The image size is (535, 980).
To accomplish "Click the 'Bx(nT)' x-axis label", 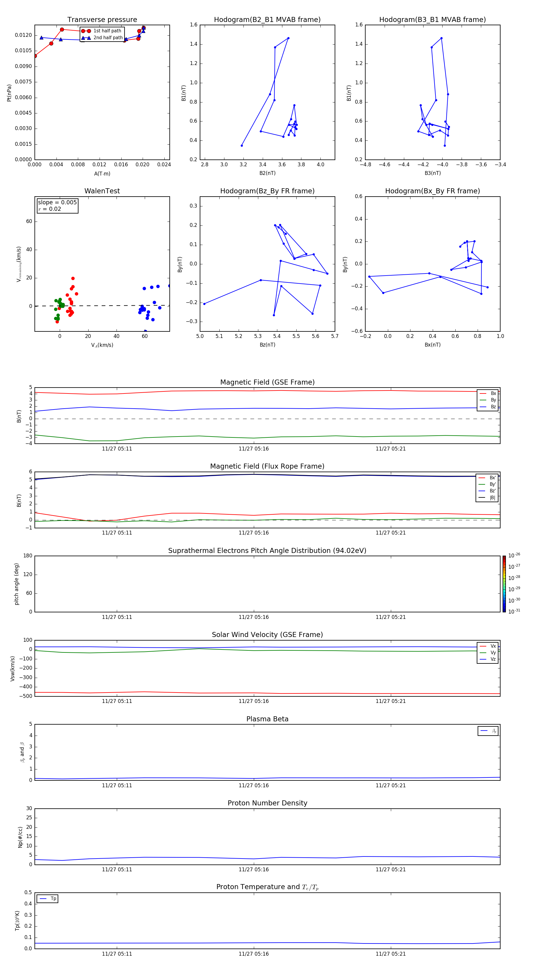I will coord(432,345).
